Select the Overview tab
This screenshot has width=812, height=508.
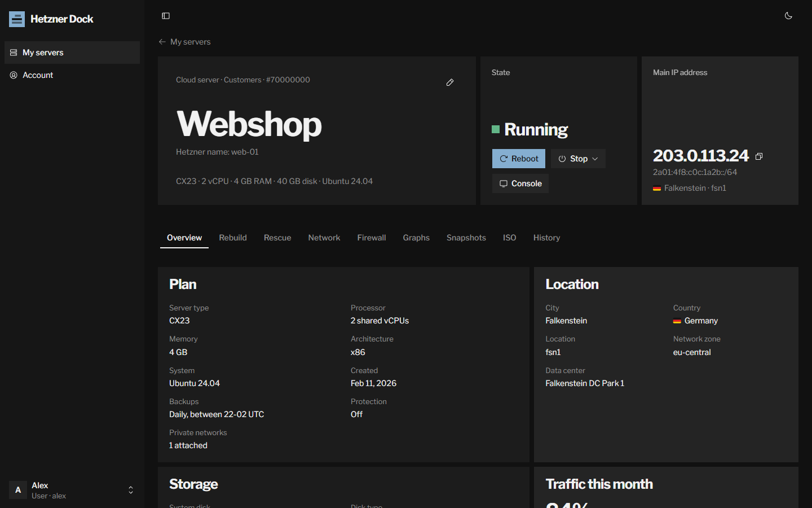pyautogui.click(x=184, y=238)
